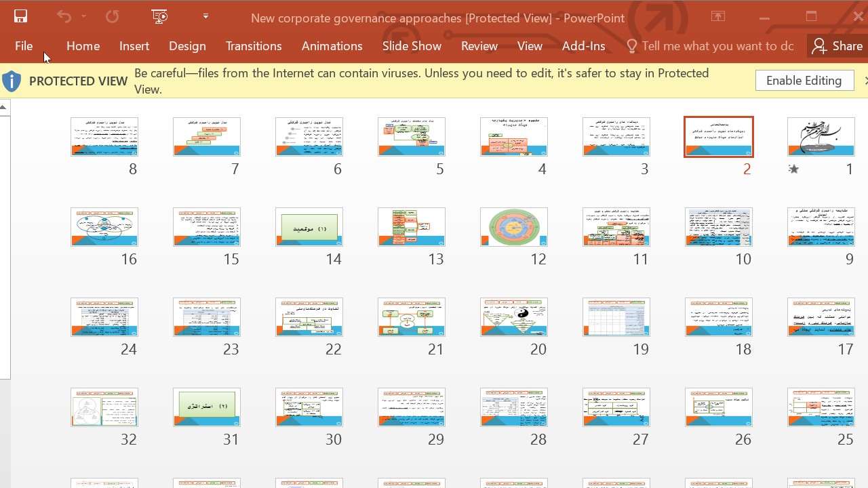Select slide 21 thumbnail
Image resolution: width=868 pixels, height=488 pixels.
[x=412, y=317]
